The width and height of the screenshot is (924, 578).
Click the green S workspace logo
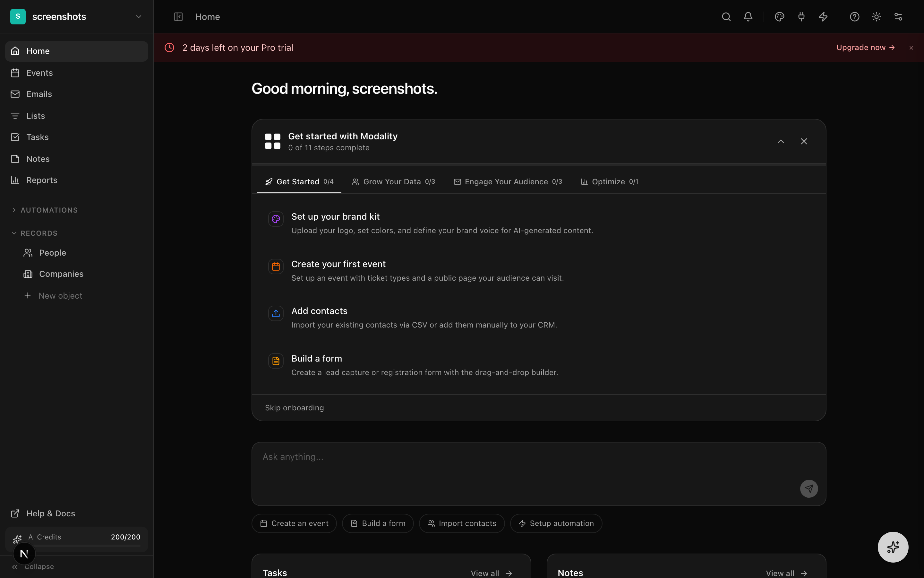[18, 16]
